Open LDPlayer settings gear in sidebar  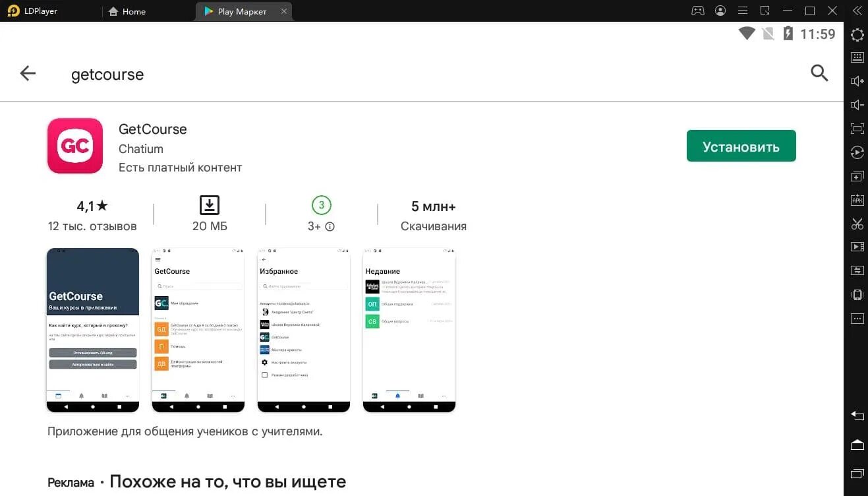coord(857,34)
